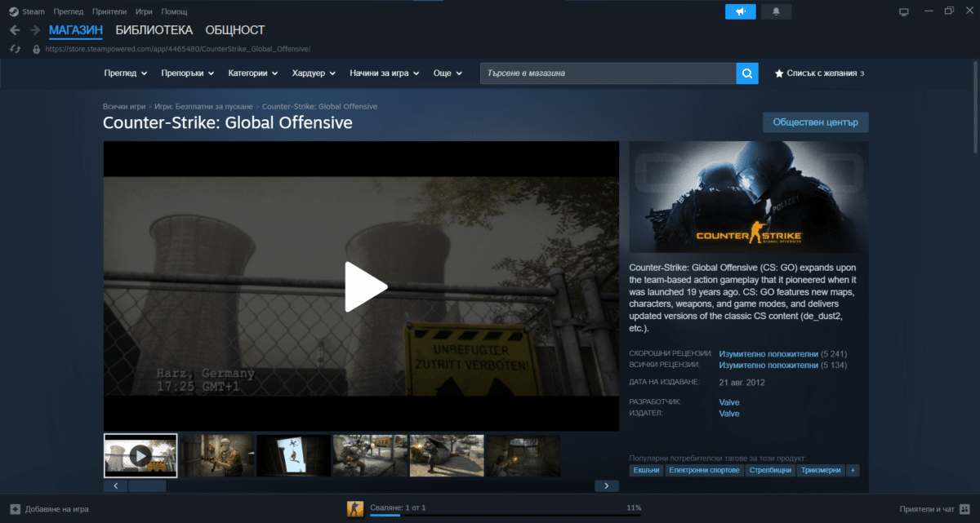Select the Екшъни tag

[646, 471]
